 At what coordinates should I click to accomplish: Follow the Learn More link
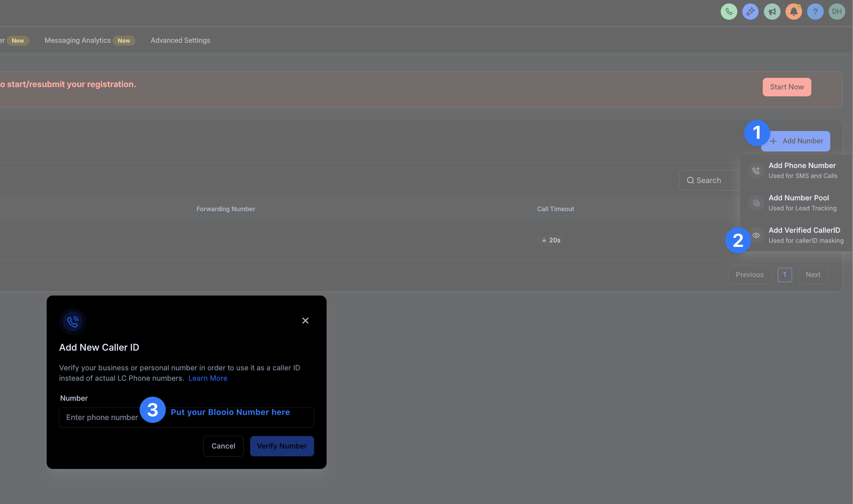tap(208, 378)
